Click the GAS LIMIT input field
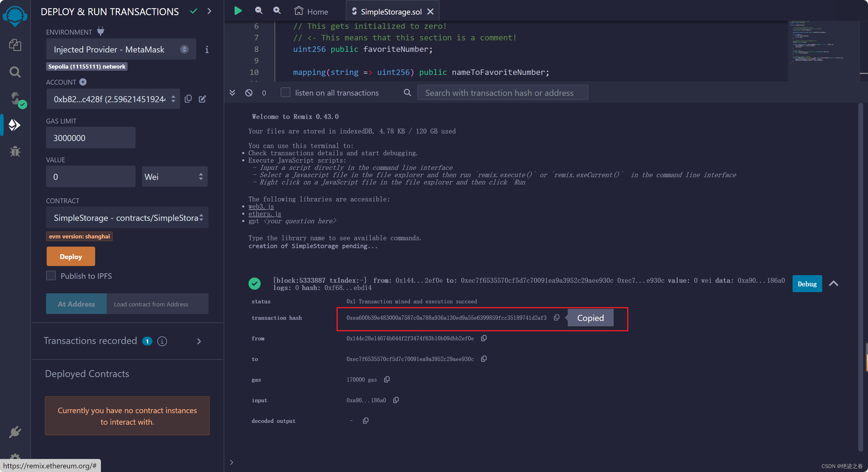Screen dimensions: 868x472 90,138
